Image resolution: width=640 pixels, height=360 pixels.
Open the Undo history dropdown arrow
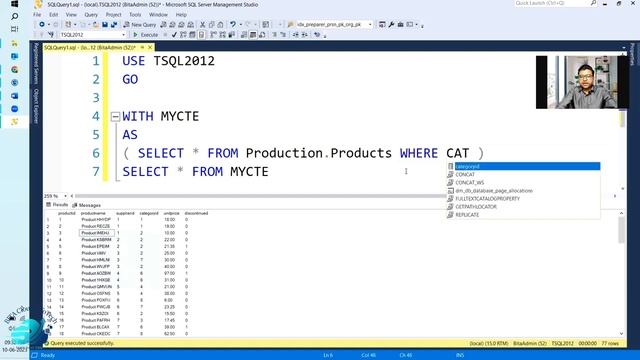coord(240,24)
